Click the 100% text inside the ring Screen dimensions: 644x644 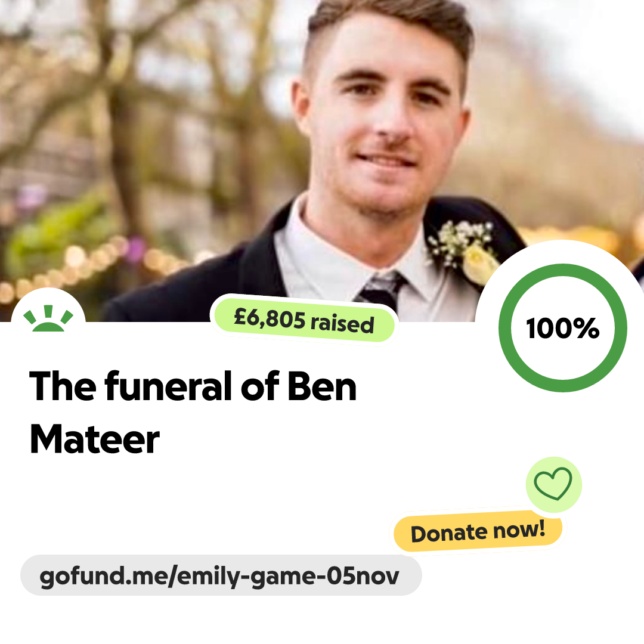point(563,328)
